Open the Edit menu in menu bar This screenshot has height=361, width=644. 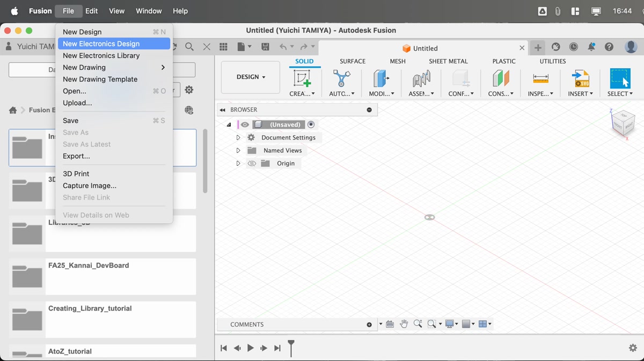(91, 11)
